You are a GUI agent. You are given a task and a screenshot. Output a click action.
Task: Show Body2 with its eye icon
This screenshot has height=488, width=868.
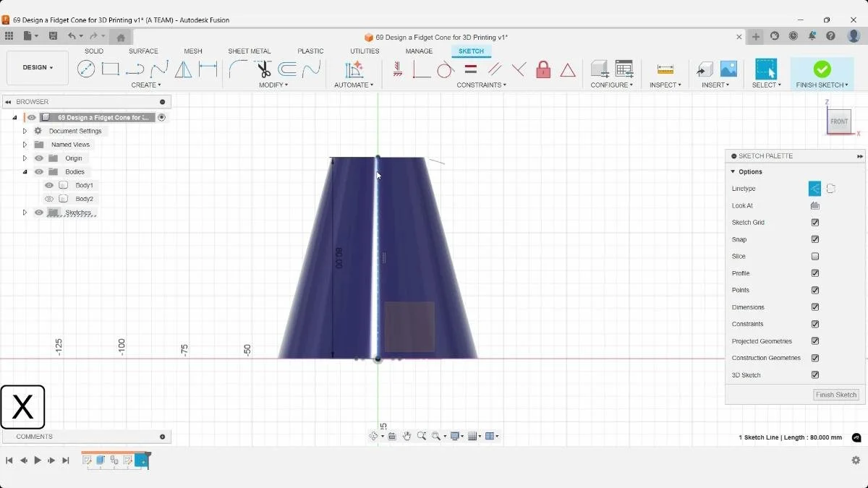[x=49, y=199]
